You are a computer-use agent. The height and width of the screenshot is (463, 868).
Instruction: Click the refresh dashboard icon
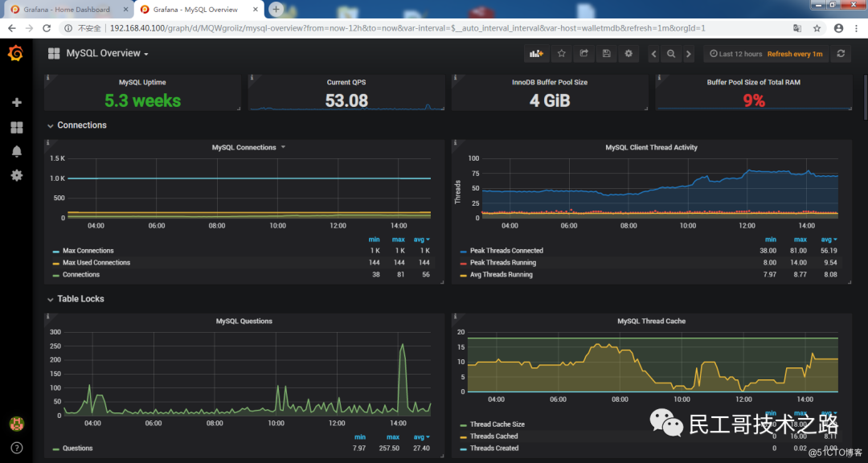point(841,54)
